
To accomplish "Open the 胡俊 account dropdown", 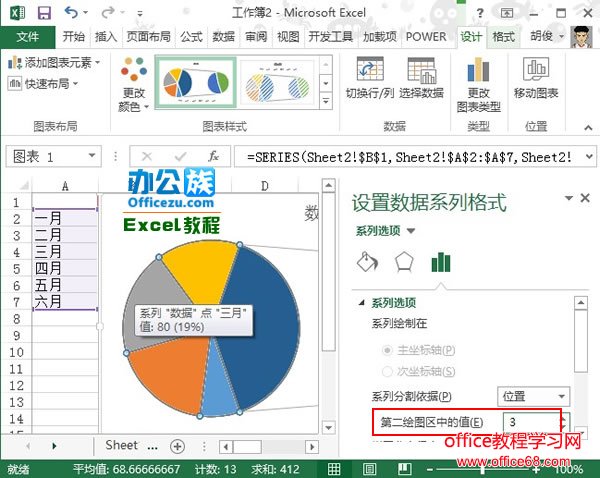I will pyautogui.click(x=547, y=36).
